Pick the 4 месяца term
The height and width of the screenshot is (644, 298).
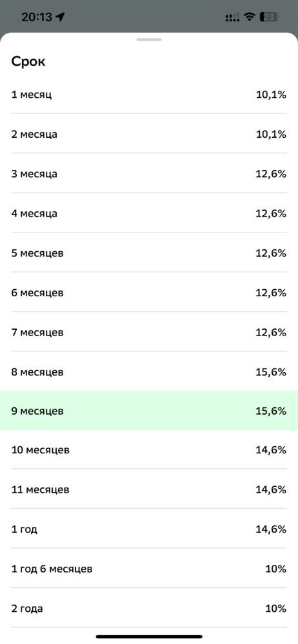(x=149, y=214)
